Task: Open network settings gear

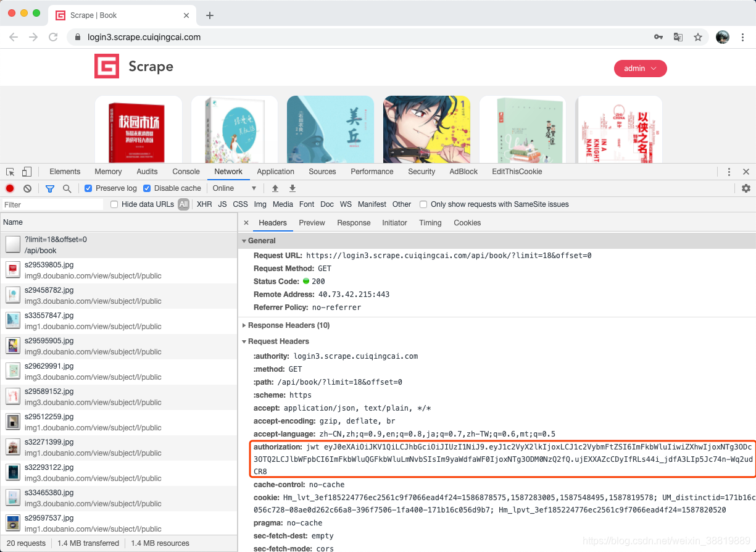Action: 746,188
